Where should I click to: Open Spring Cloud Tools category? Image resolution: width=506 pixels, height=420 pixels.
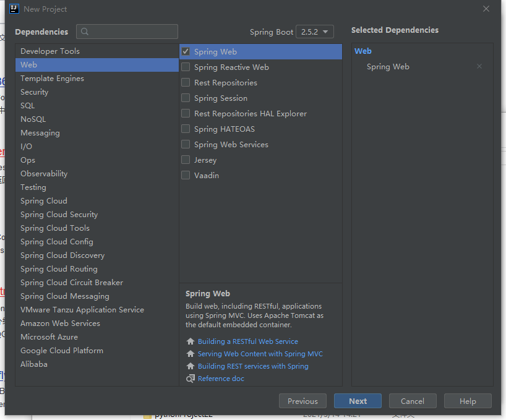(x=97, y=228)
